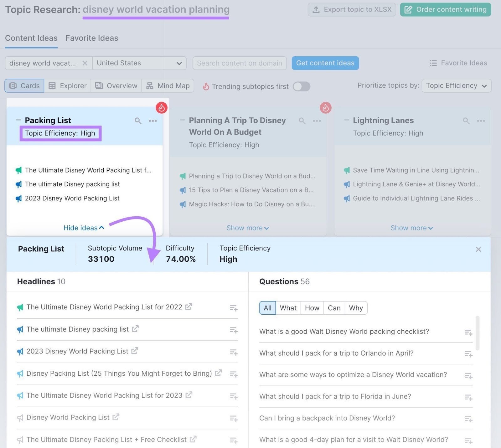Collapse the Packing List card with minus icon
The height and width of the screenshot is (448, 501).
pyautogui.click(x=18, y=120)
